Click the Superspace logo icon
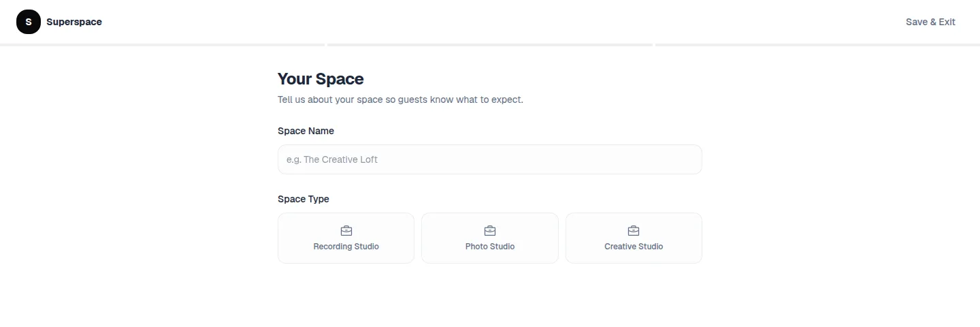980x327 pixels. [x=29, y=22]
